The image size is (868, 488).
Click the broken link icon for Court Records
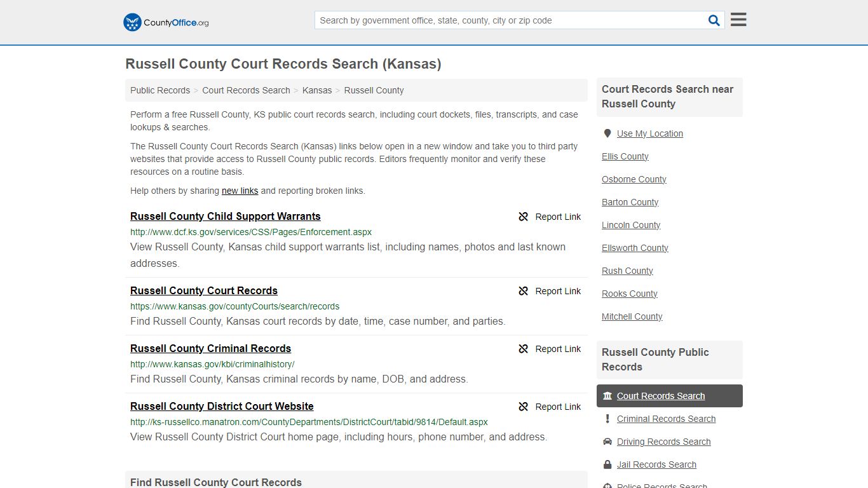click(524, 291)
